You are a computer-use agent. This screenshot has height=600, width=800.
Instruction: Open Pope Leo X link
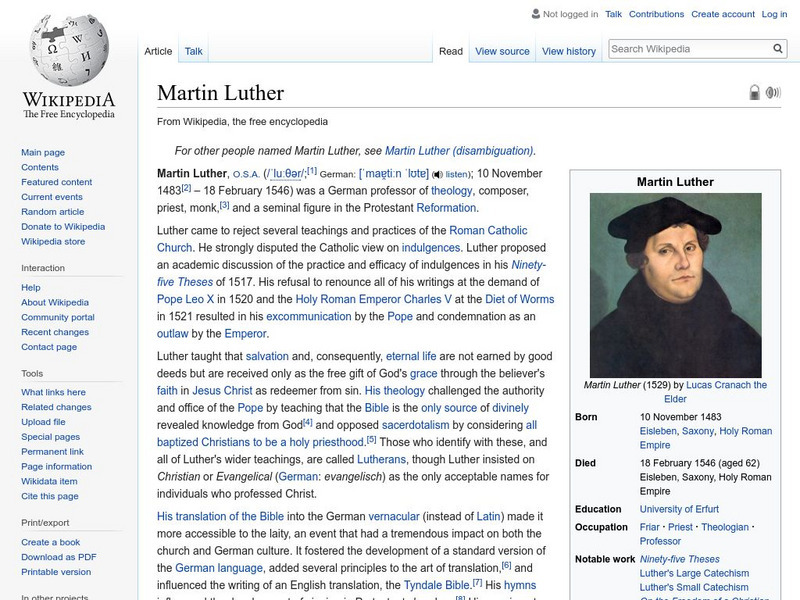[x=185, y=299]
